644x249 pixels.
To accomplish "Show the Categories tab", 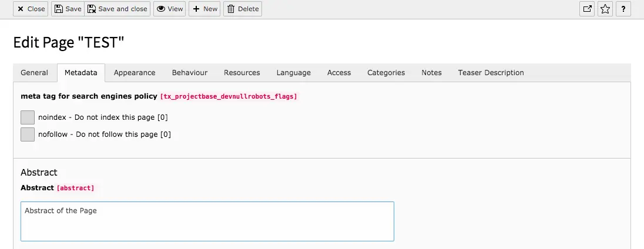I will (386, 73).
